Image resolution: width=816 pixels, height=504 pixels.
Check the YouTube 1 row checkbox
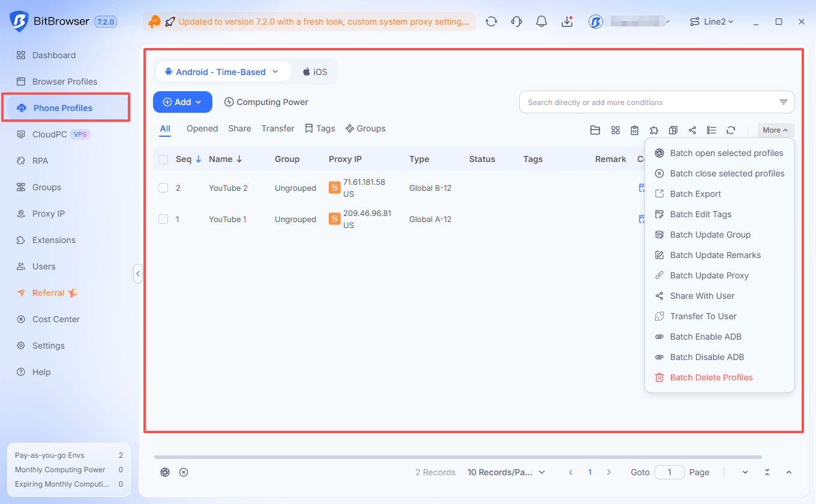[x=163, y=219]
